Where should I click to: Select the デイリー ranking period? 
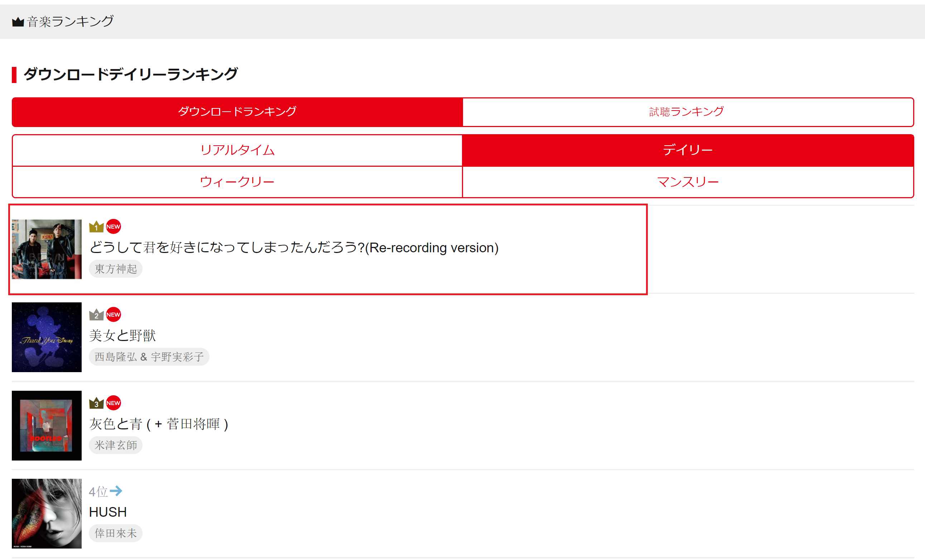pos(687,150)
